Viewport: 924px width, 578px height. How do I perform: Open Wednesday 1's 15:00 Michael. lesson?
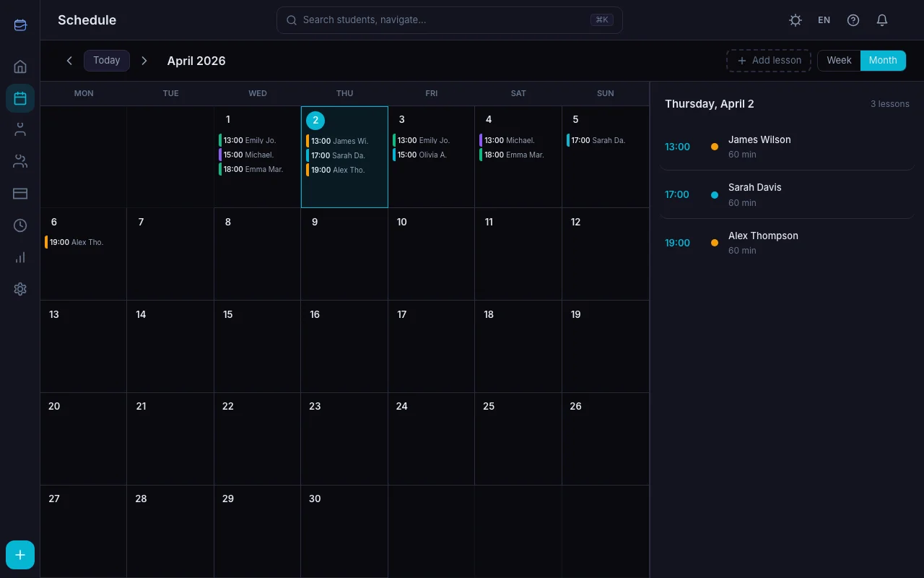(257, 155)
